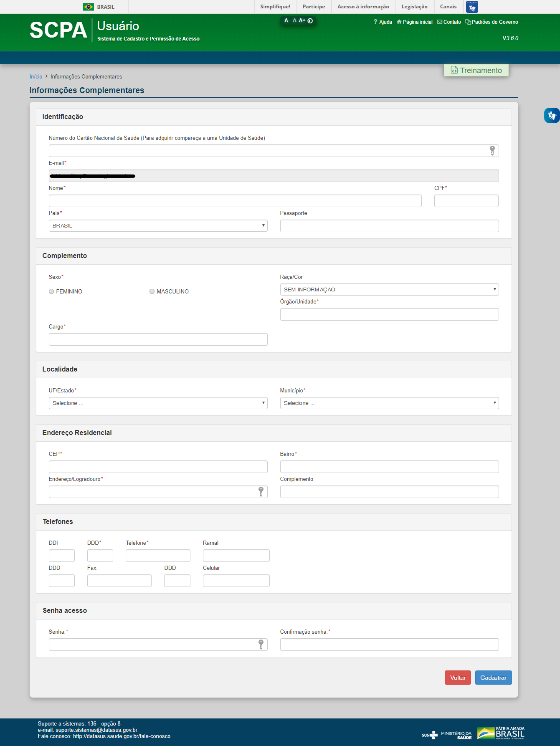Viewport: 560px width, 746px height.
Task: Open Acesso à informação menu
Action: tap(363, 7)
